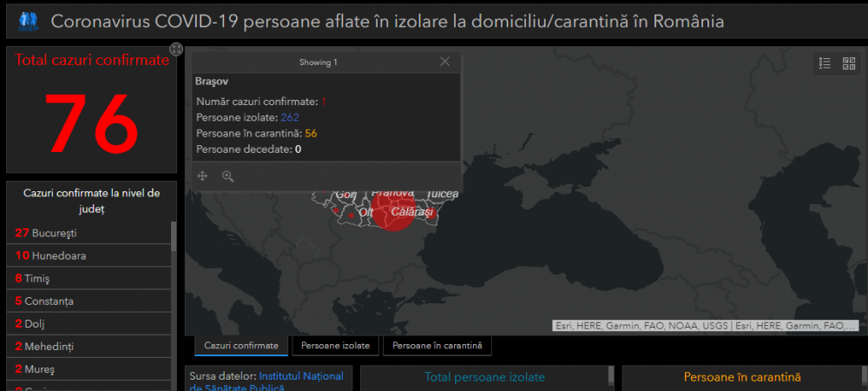Click the big red 76 total count
Image resolution: width=868 pixels, height=391 pixels.
pyautogui.click(x=92, y=123)
